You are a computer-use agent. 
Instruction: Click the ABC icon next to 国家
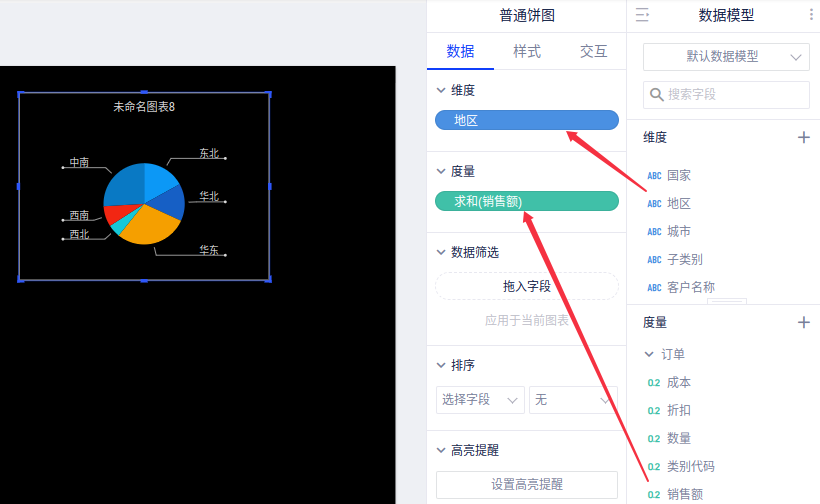(x=654, y=175)
